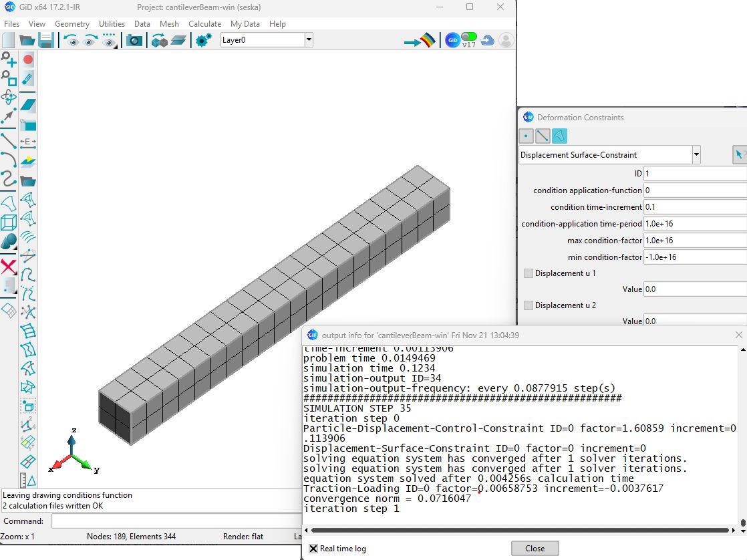Image resolution: width=747 pixels, height=560 pixels.
Task: Open the My Data menu
Action: (245, 24)
